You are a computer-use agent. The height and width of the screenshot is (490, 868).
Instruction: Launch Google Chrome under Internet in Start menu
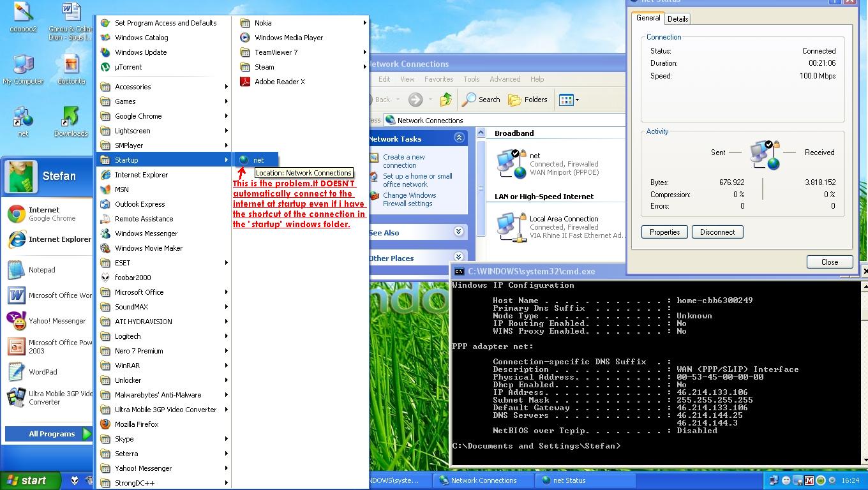click(49, 214)
